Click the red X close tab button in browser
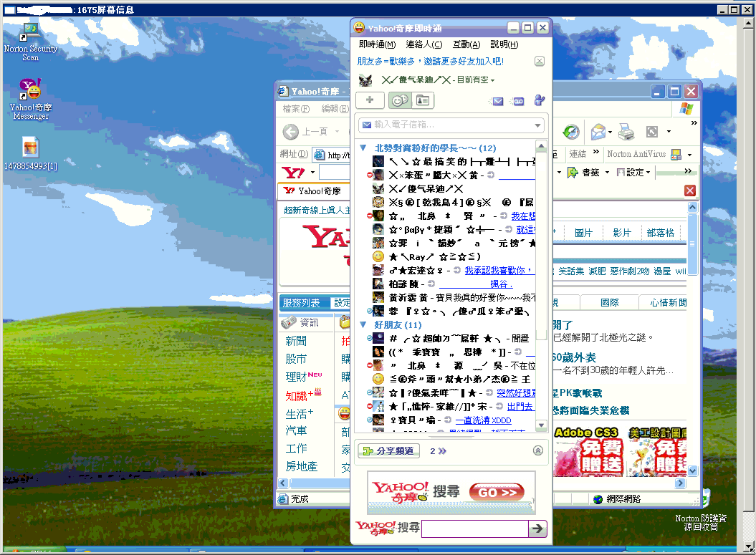Screen dimensions: 756x555 pyautogui.click(x=690, y=190)
